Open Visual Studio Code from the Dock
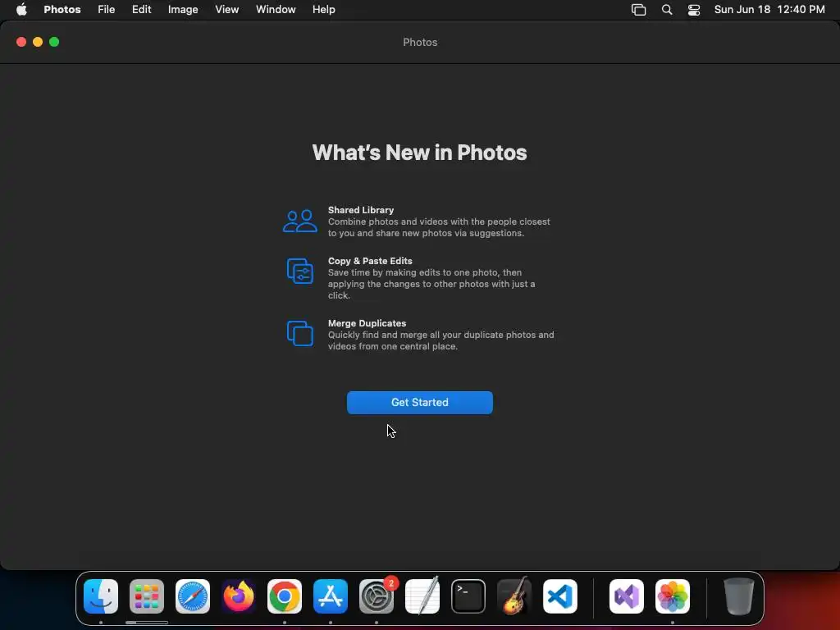 click(560, 596)
